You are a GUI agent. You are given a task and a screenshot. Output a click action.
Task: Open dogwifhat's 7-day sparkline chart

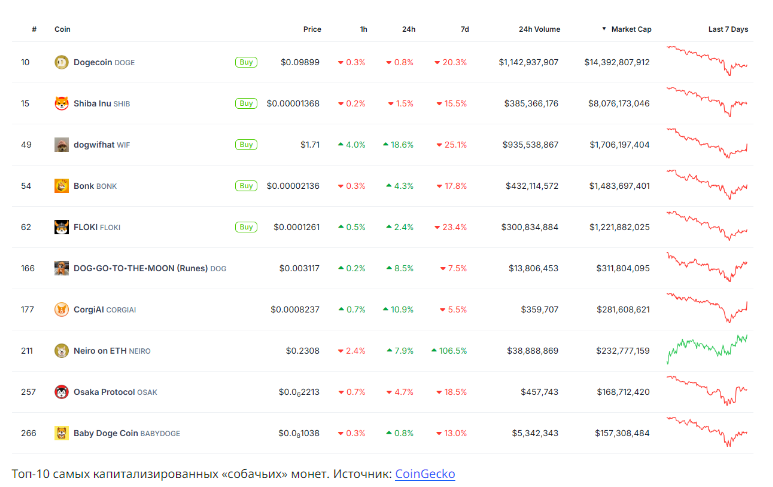click(x=707, y=143)
